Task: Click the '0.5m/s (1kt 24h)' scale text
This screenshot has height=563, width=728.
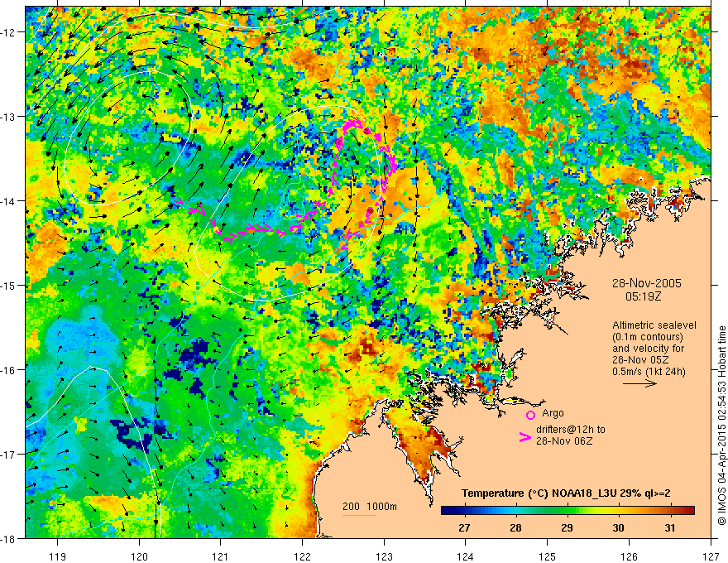Action: click(x=649, y=372)
